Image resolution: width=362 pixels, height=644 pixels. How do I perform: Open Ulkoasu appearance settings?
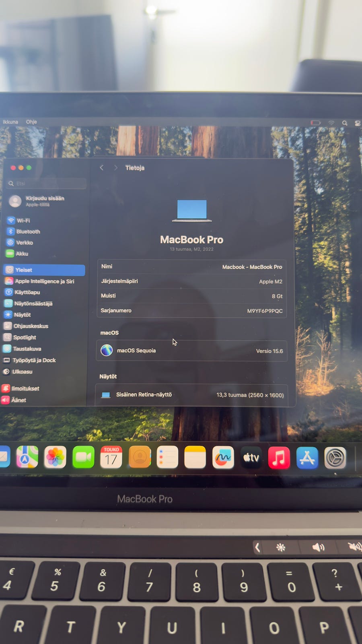click(18, 372)
